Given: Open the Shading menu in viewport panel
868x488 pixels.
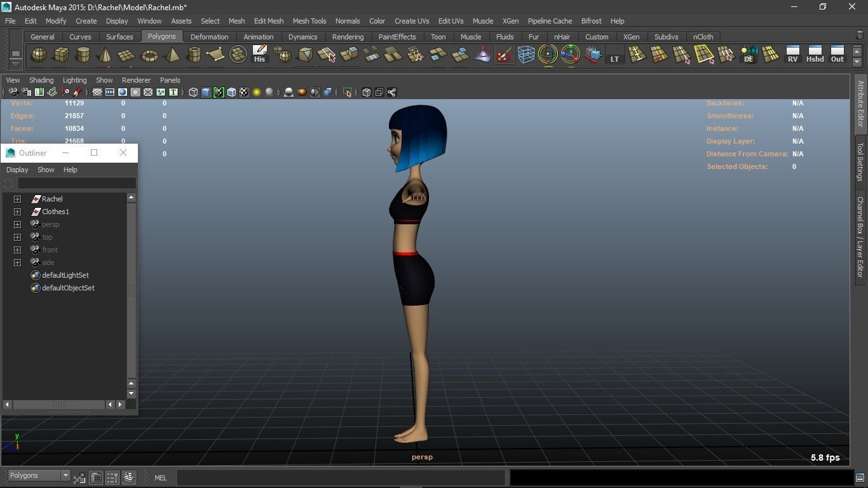Looking at the screenshot, I should (41, 80).
